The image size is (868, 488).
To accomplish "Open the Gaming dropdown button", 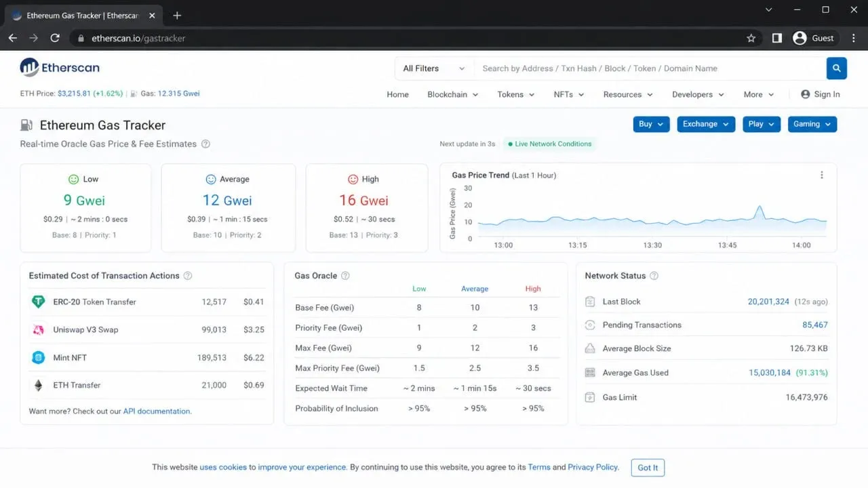I will tap(812, 124).
